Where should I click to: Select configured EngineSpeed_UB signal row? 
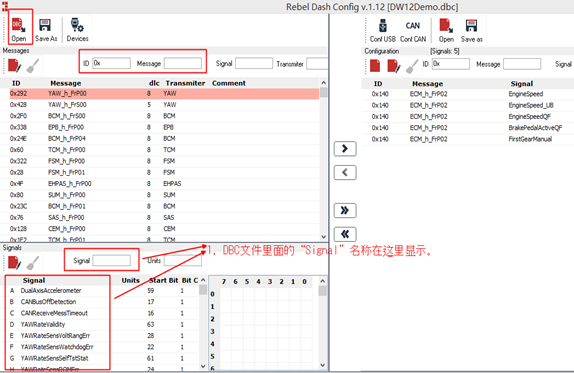pos(468,105)
